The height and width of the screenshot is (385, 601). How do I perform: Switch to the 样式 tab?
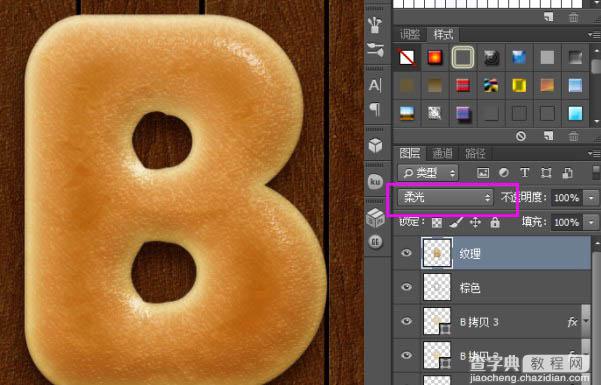tap(443, 35)
